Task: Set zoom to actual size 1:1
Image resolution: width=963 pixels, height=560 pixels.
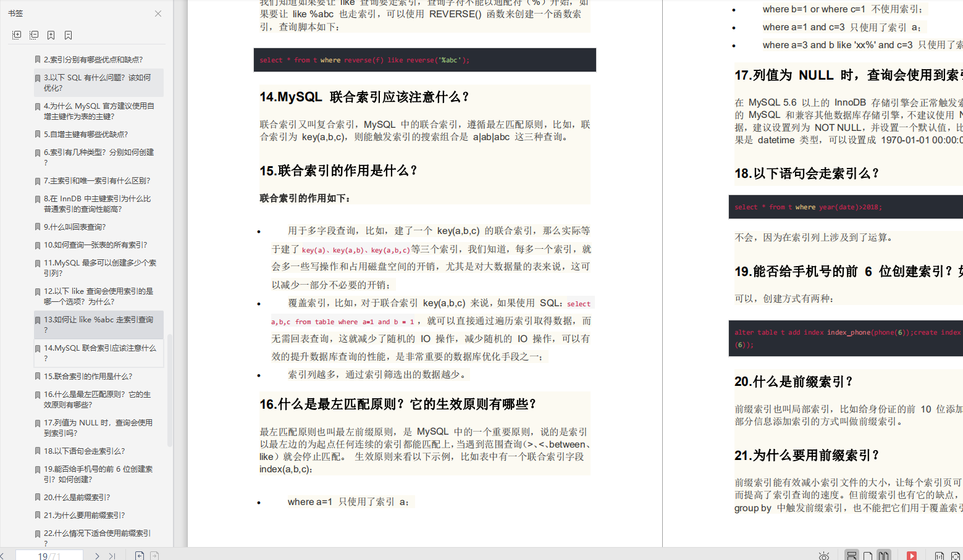Action: pyautogui.click(x=940, y=556)
